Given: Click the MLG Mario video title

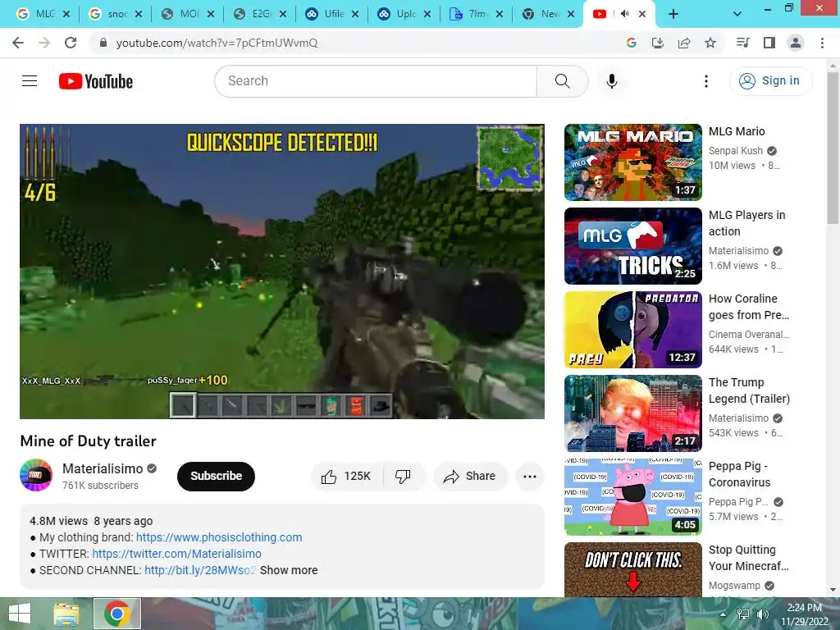Looking at the screenshot, I should pos(737,131).
